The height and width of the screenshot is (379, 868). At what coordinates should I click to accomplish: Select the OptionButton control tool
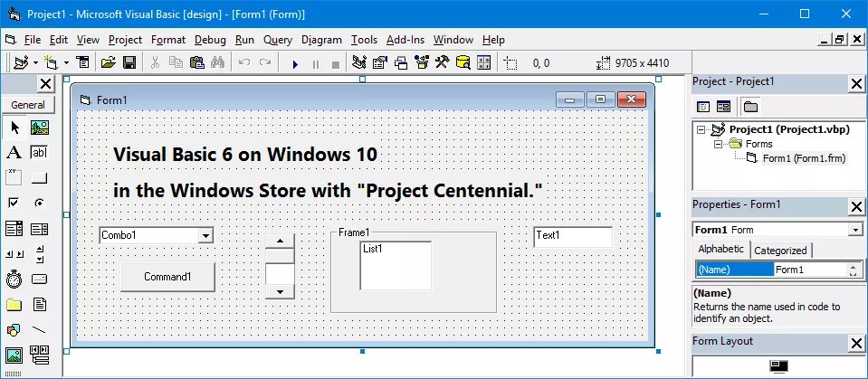tap(39, 203)
